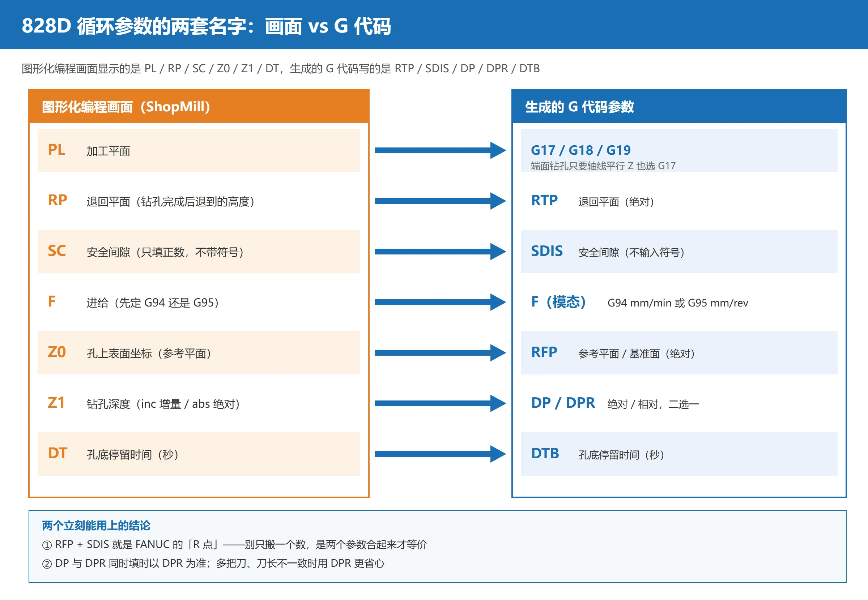The width and height of the screenshot is (868, 600).
Task: Select the text 加工平面
Action: pos(108,151)
